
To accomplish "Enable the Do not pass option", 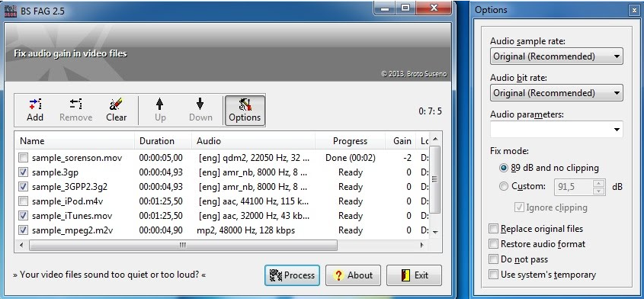I will (493, 259).
